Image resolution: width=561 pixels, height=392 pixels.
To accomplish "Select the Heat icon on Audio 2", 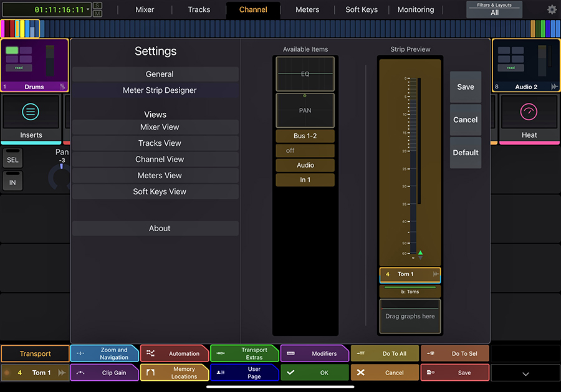I will click(529, 113).
